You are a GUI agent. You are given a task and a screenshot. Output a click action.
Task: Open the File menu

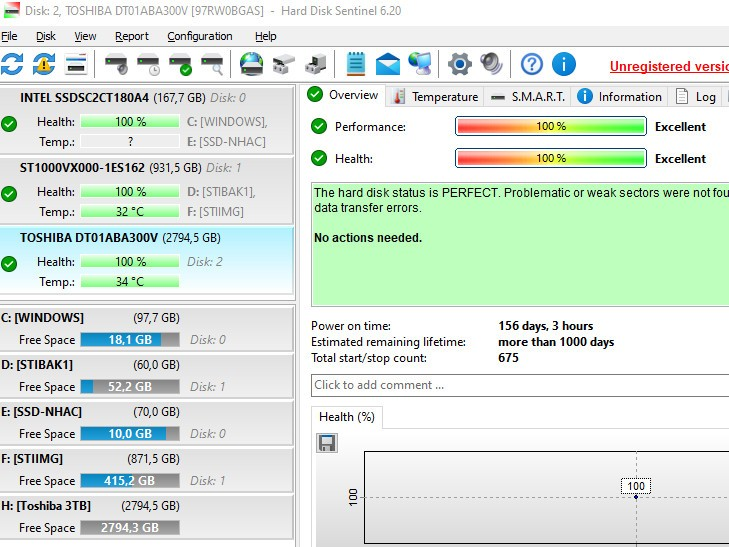tap(9, 36)
